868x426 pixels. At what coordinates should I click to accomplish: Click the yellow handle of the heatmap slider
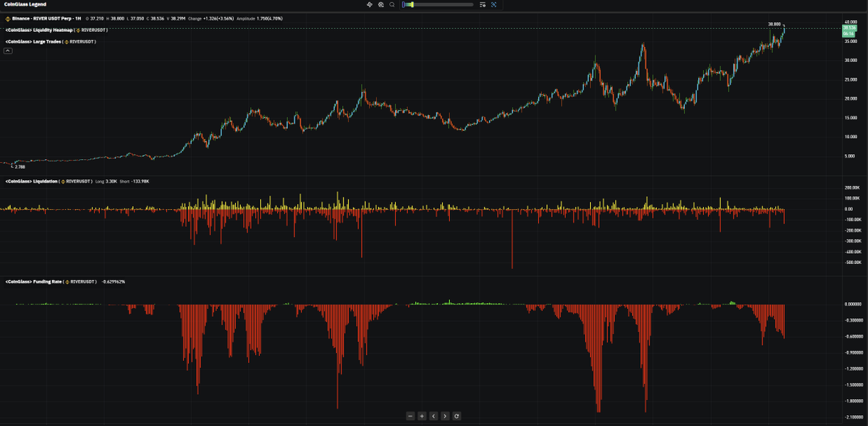pos(411,4)
